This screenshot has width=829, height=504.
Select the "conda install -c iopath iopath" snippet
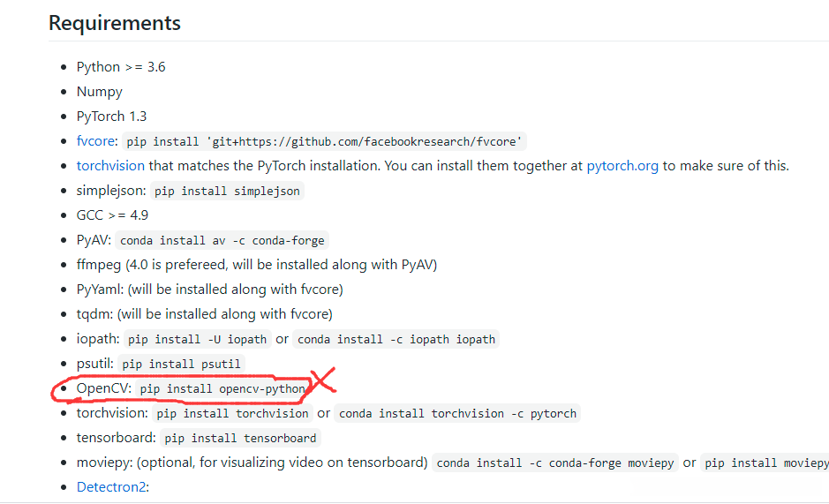396,339
